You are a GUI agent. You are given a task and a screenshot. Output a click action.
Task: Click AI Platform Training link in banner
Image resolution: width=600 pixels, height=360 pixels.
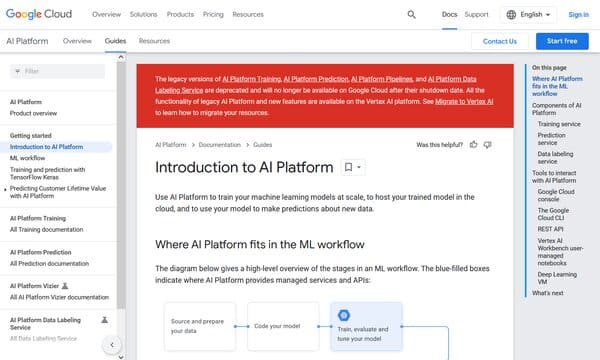click(x=251, y=79)
